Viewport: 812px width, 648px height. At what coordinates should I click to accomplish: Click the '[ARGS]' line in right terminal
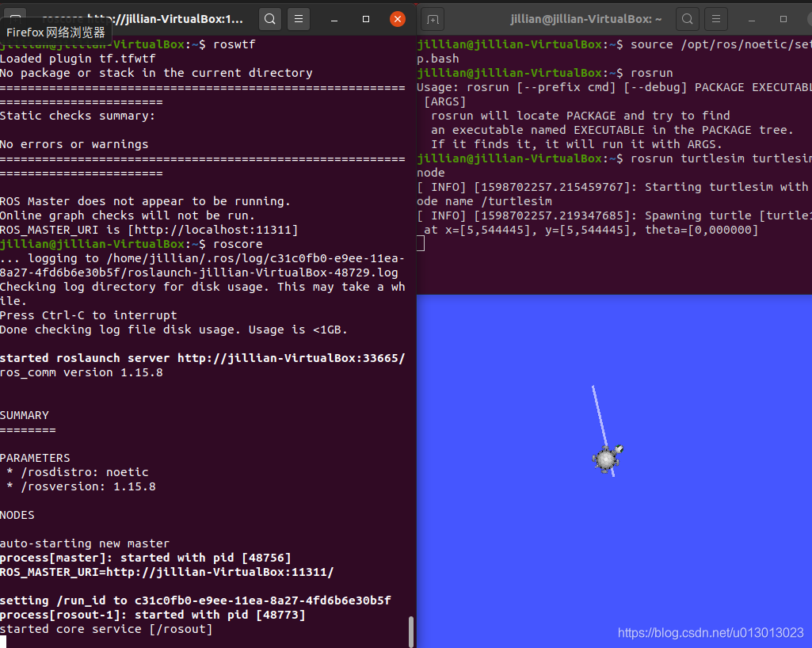445,101
